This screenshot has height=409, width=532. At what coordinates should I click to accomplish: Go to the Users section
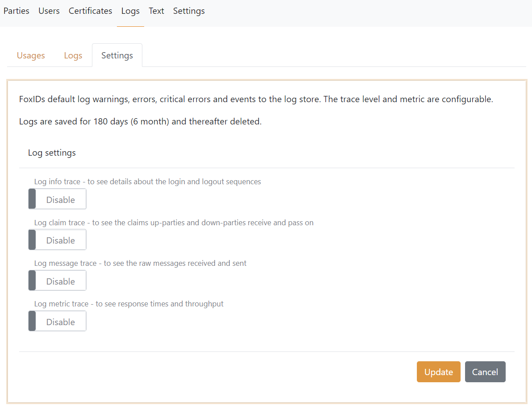[49, 11]
